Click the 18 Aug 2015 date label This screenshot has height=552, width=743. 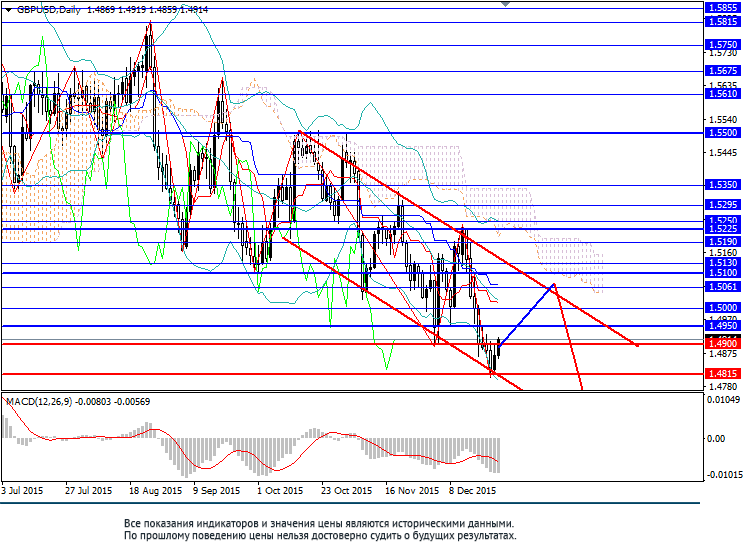pyautogui.click(x=155, y=491)
